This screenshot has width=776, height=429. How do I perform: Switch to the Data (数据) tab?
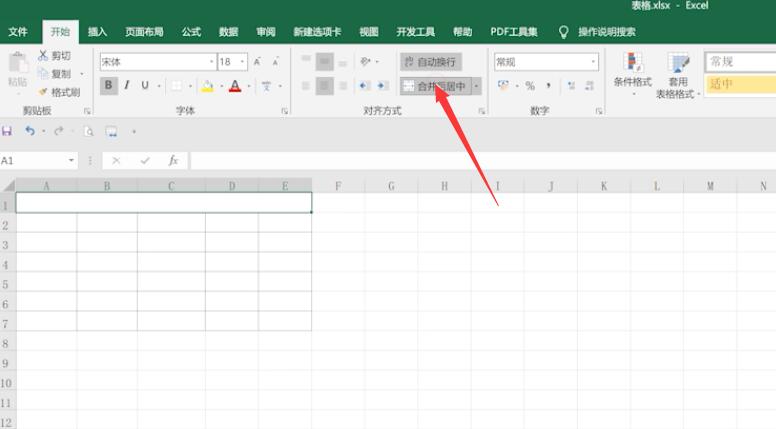point(228,32)
